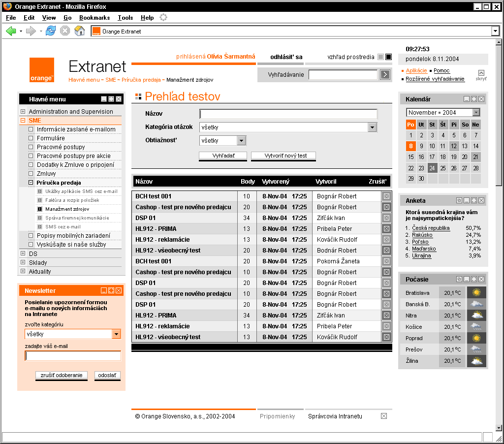Collapse the SME menu section
Viewport: 504px width, 444px height.
pyautogui.click(x=23, y=121)
